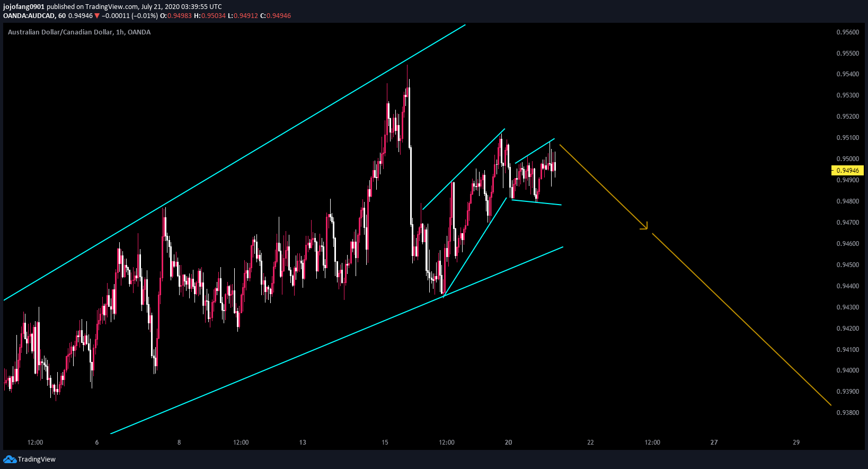
Task: Click the 0.94300 price axis label
Action: pyautogui.click(x=847, y=307)
